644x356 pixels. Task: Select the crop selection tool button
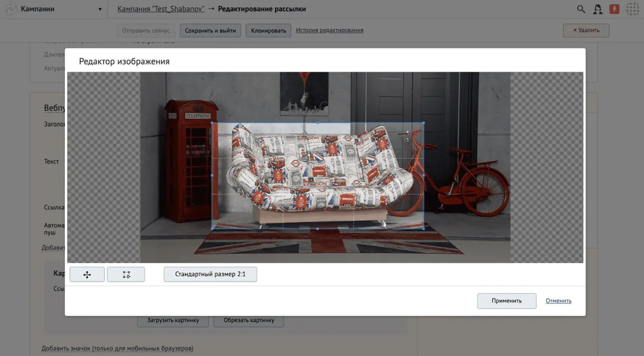[126, 274]
